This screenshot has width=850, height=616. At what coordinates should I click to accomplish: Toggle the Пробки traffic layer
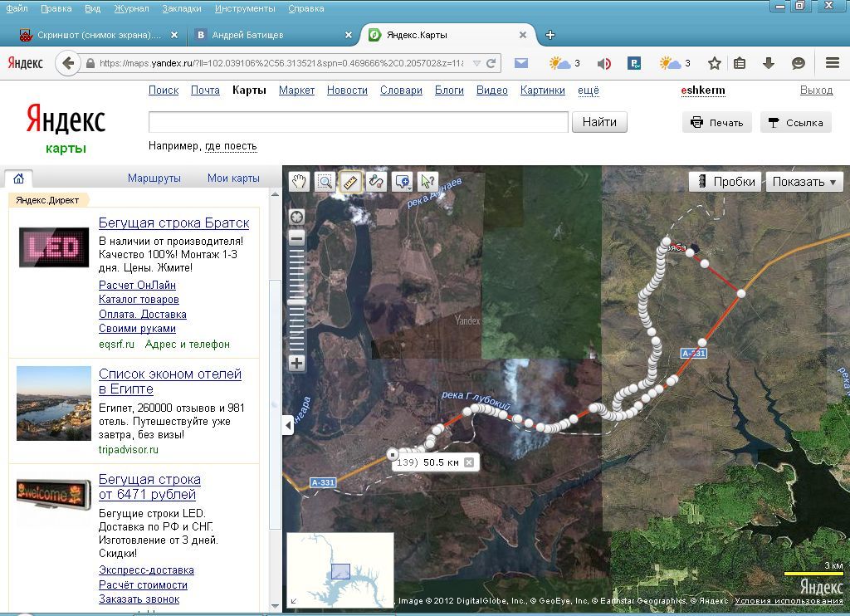(725, 182)
